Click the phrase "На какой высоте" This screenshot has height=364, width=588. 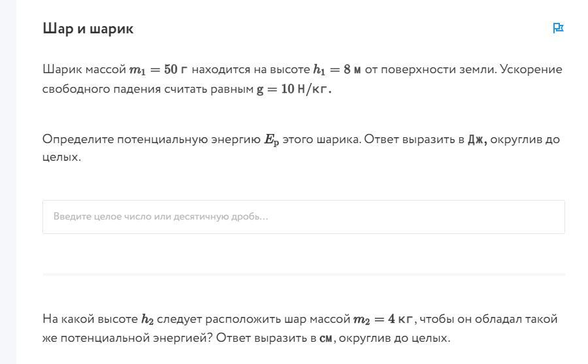click(90, 319)
